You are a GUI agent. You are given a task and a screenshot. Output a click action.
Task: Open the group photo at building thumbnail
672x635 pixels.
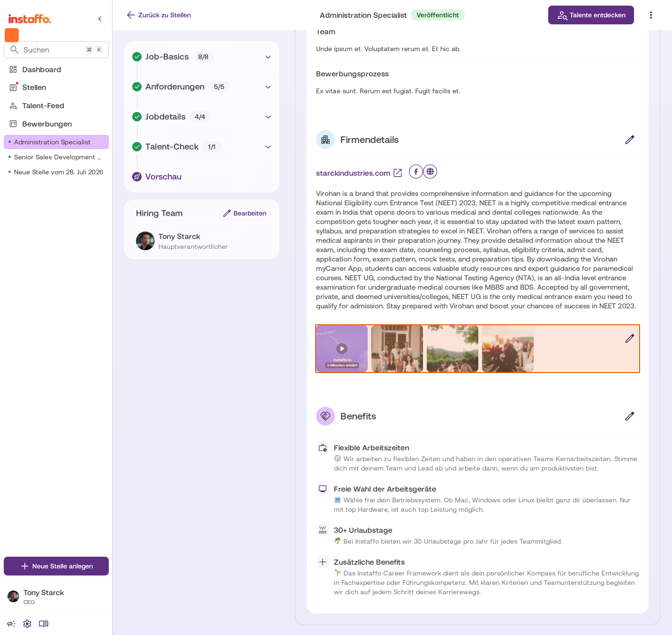[x=397, y=349]
